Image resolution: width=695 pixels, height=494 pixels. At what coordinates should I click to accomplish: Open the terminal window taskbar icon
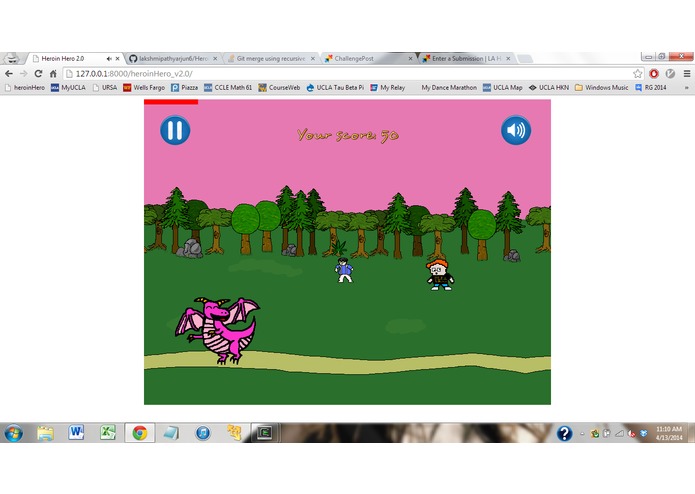pos(266,433)
